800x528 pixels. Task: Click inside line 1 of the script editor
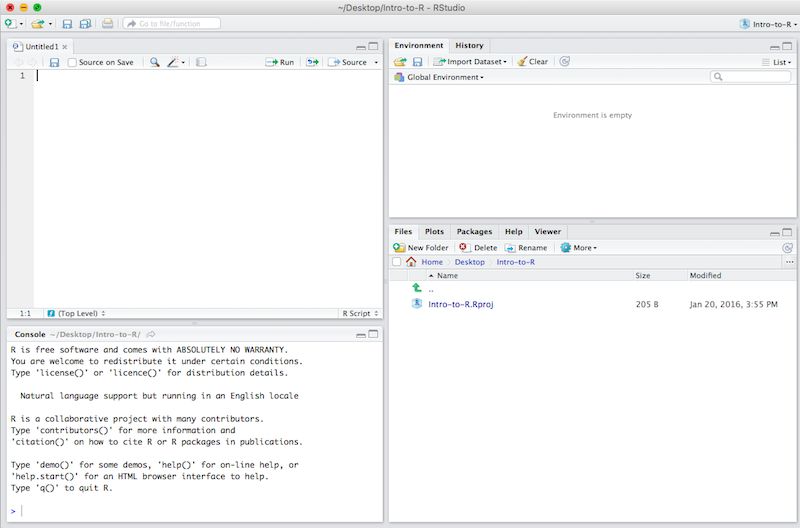pyautogui.click(x=208, y=76)
